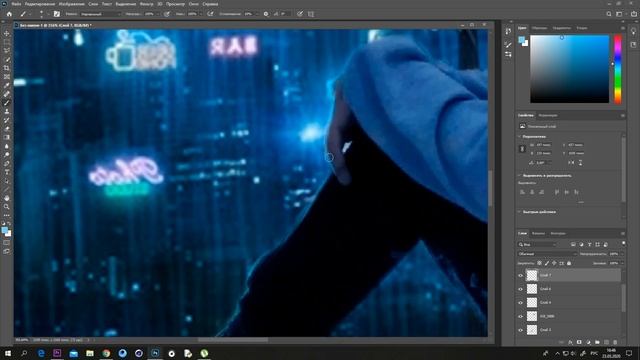The image size is (640, 360).
Task: Open layer blend mode dropdown Обычные
Action: pyautogui.click(x=547, y=254)
